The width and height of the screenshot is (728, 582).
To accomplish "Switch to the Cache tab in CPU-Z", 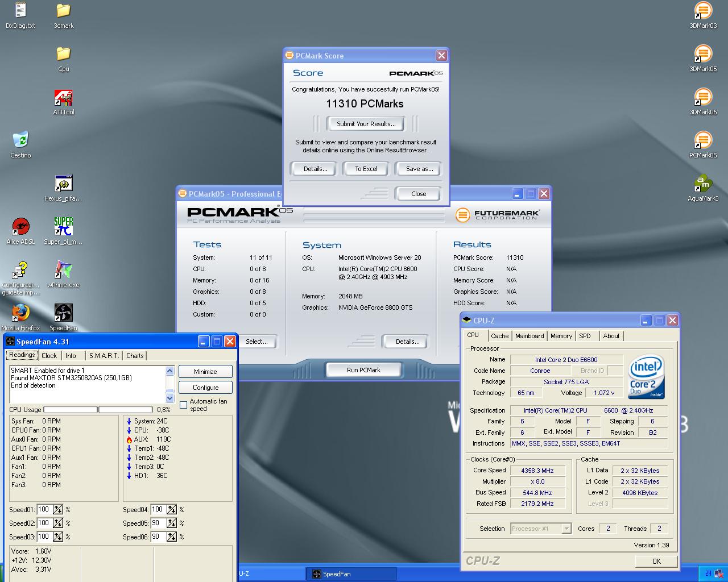I will (x=500, y=336).
